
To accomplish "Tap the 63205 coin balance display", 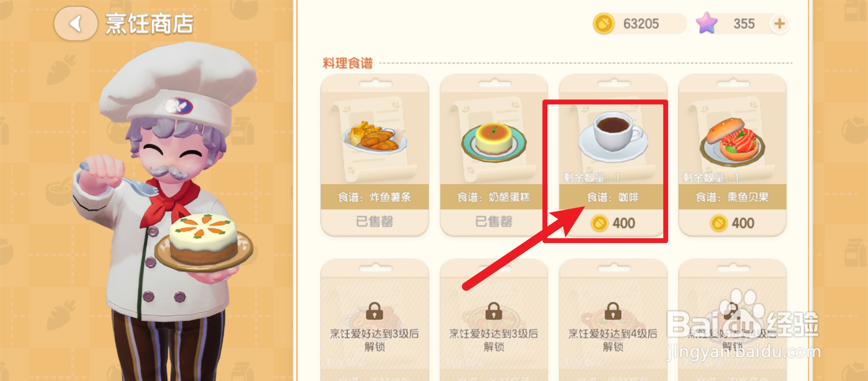I will (640, 24).
